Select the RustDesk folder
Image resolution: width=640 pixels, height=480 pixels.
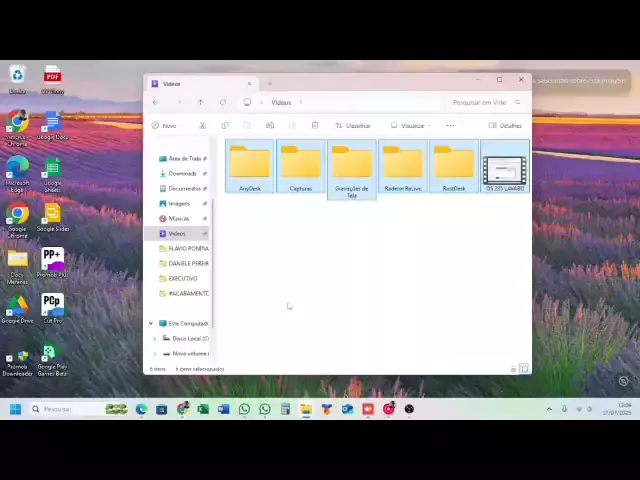pos(454,165)
